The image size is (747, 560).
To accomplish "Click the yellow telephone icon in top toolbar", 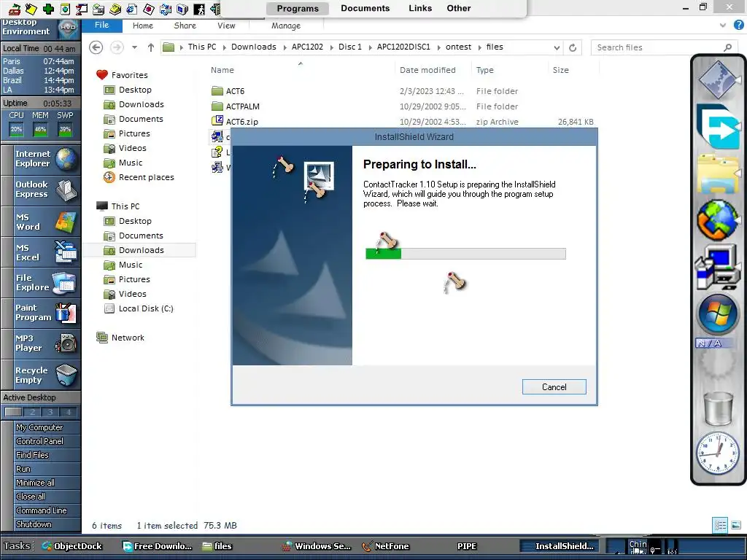I will [115, 9].
